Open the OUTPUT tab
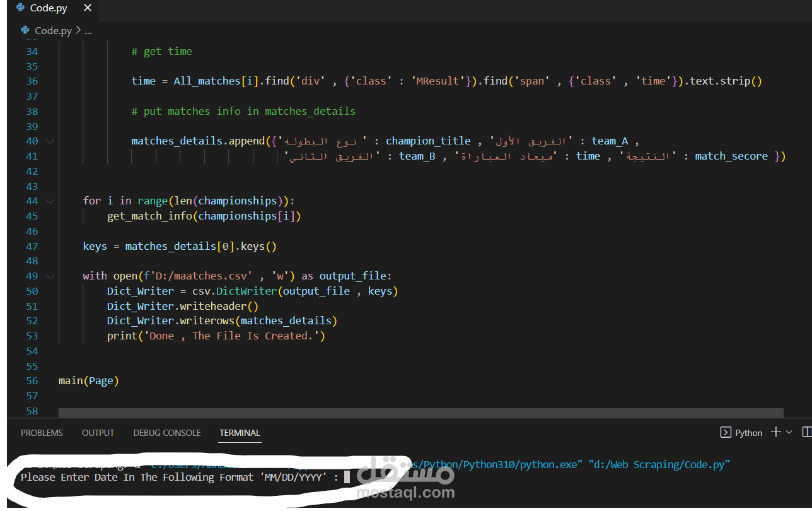Screen dimensions: 812x511 pos(98,433)
